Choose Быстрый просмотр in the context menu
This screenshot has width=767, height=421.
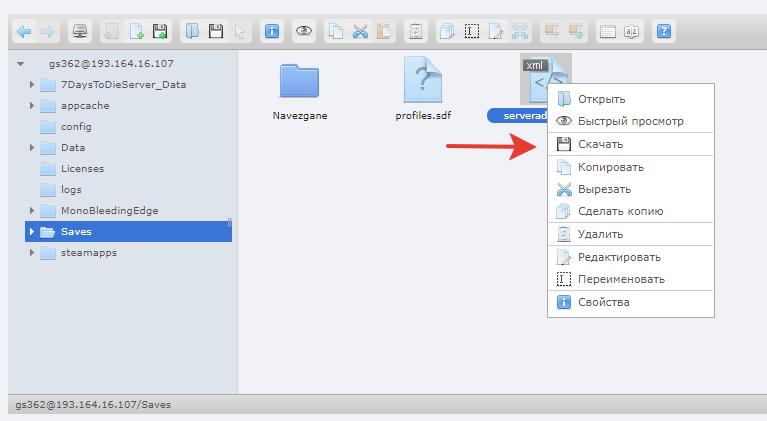(x=631, y=121)
